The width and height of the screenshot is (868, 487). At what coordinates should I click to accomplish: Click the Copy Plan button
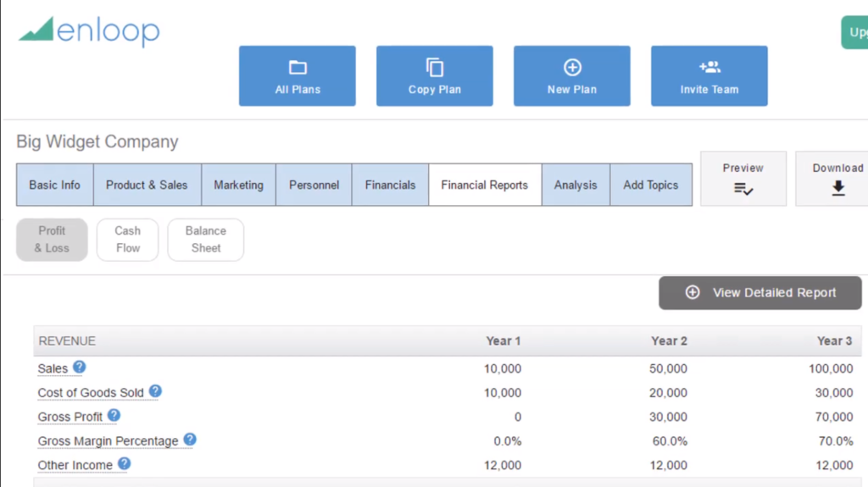(x=434, y=76)
